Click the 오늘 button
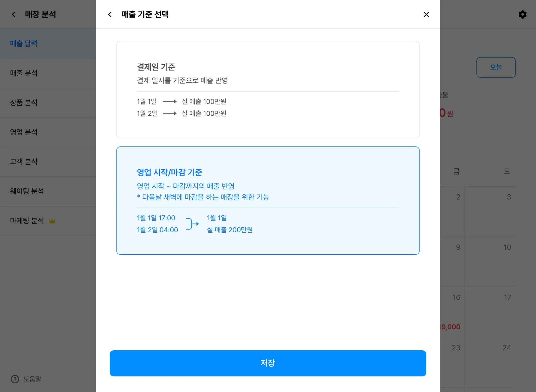The width and height of the screenshot is (536, 392). click(x=496, y=67)
